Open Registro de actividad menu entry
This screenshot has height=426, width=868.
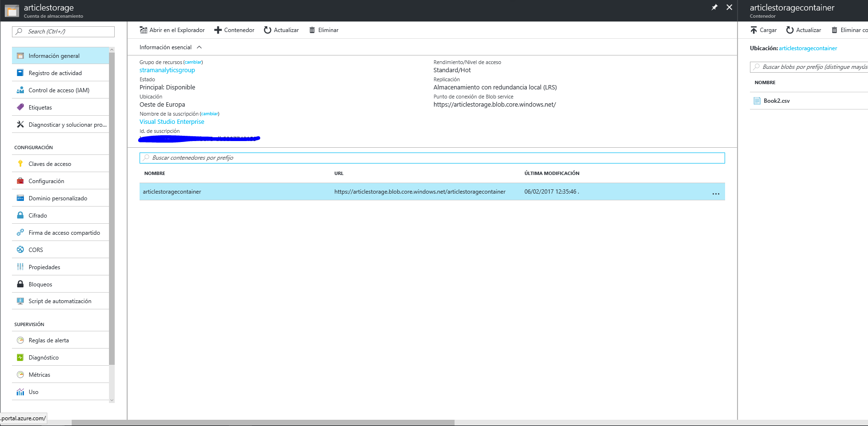click(x=61, y=73)
